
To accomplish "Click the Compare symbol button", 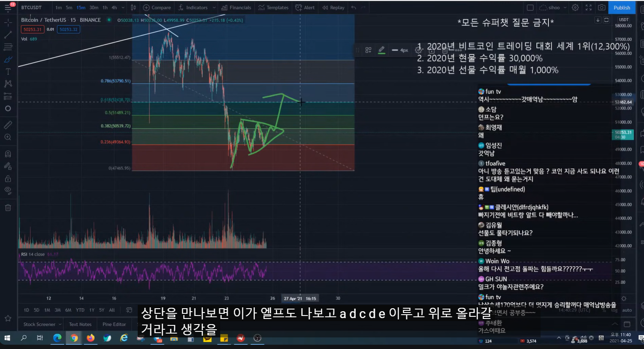I will 157,8.
